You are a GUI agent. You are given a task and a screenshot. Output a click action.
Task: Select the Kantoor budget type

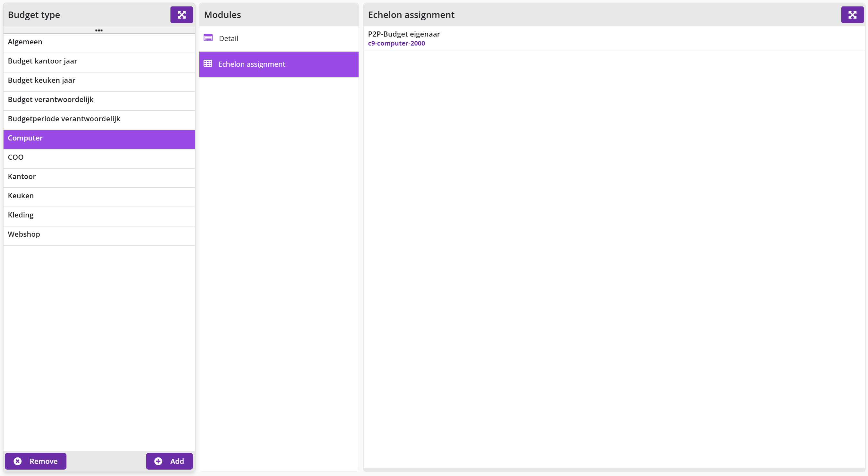(99, 177)
